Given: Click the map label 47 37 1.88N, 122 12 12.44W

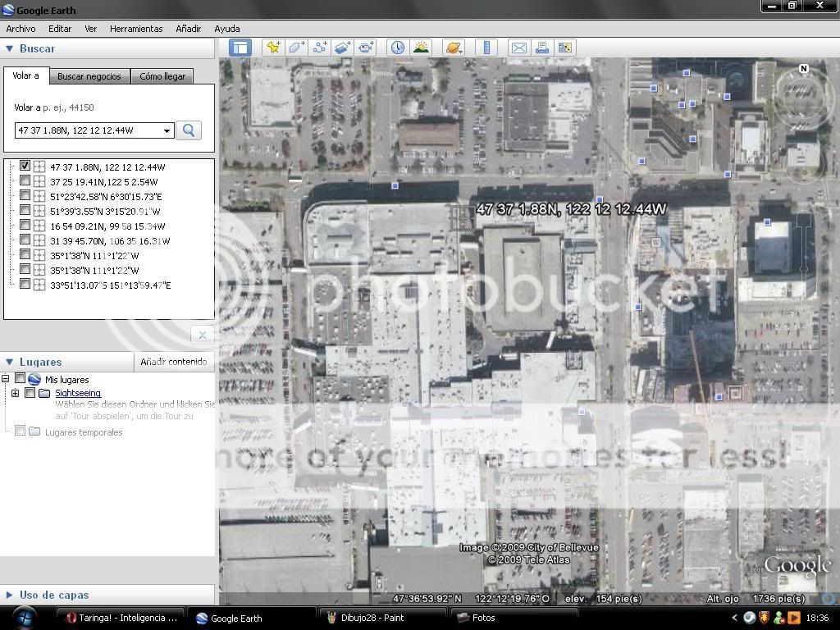Looking at the screenshot, I should click(571, 209).
